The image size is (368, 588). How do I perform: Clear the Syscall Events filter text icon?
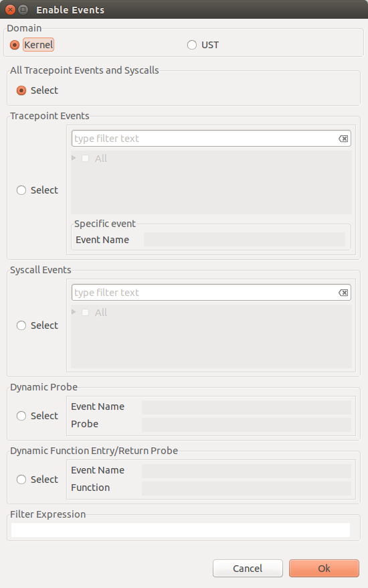coord(343,293)
